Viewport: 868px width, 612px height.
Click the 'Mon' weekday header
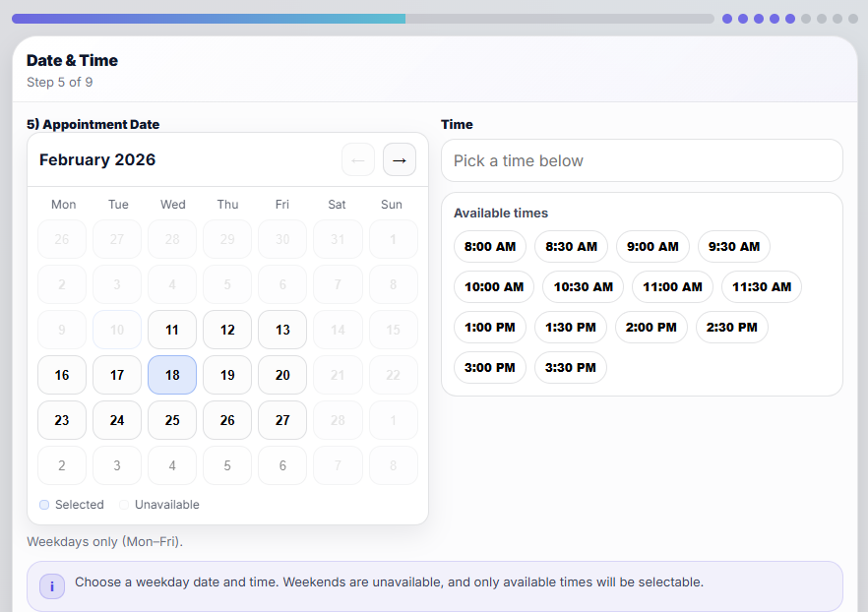[x=64, y=205]
